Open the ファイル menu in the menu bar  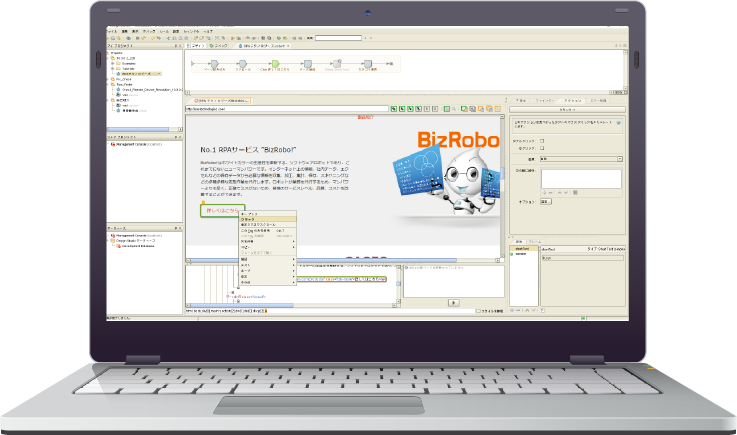[x=112, y=31]
